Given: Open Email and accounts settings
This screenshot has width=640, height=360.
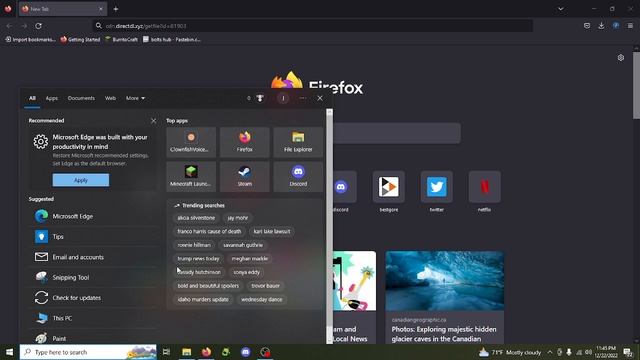Looking at the screenshot, I should (x=93, y=257).
